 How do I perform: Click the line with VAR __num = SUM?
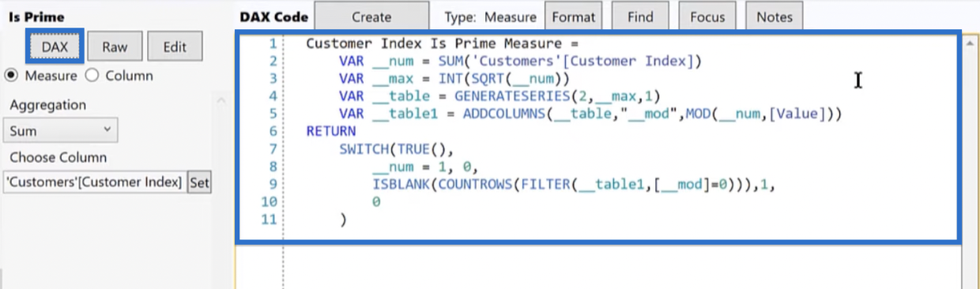pyautogui.click(x=520, y=61)
